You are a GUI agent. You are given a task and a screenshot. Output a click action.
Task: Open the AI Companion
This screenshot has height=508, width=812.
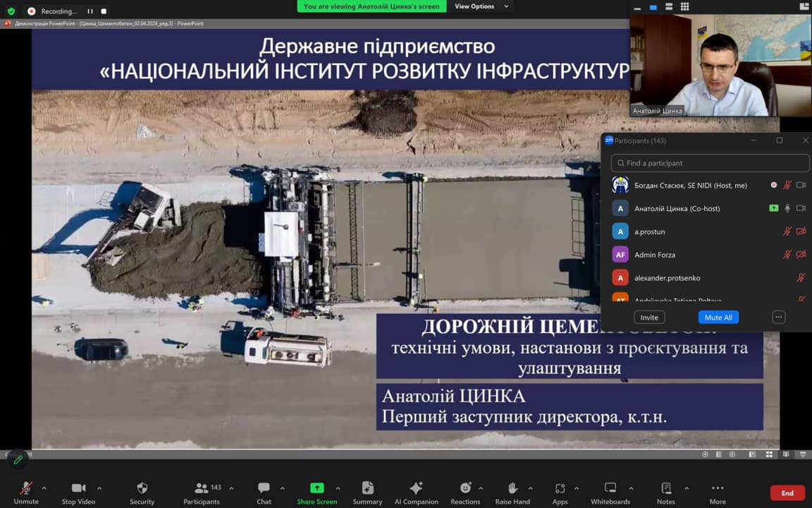[416, 488]
